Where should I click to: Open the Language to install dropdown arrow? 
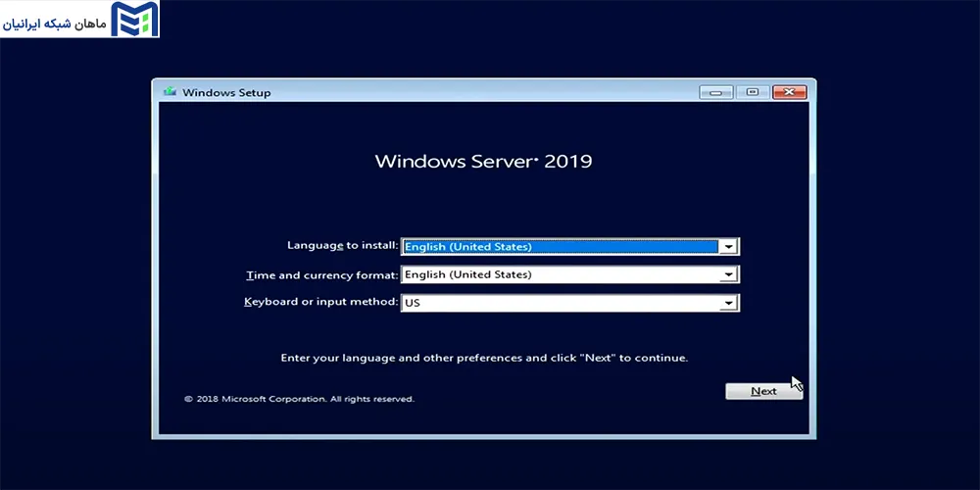[728, 247]
